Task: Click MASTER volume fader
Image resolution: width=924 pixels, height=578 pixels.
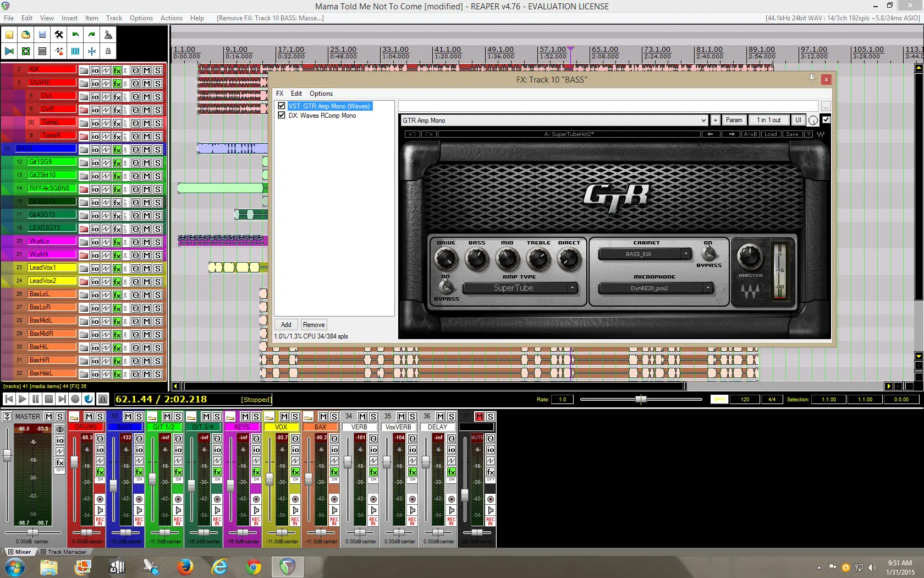Action: point(7,455)
